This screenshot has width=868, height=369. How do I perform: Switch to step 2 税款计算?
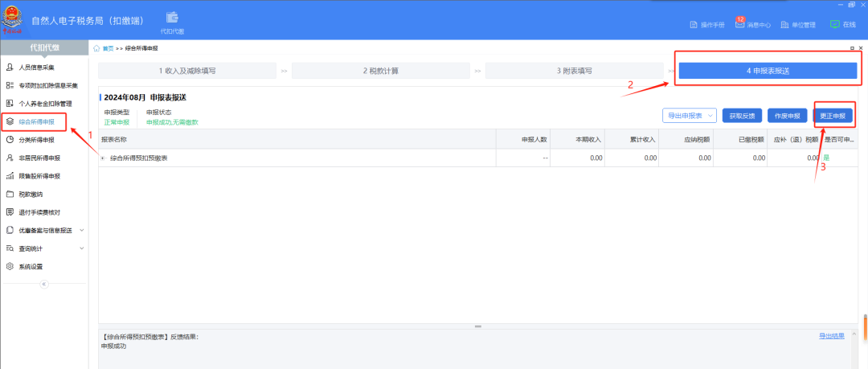coord(380,71)
